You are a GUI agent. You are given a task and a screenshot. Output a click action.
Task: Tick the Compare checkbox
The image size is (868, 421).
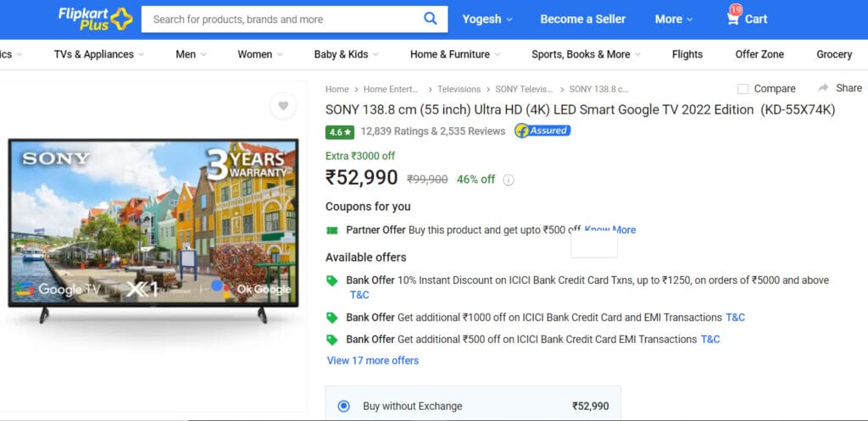click(x=743, y=89)
